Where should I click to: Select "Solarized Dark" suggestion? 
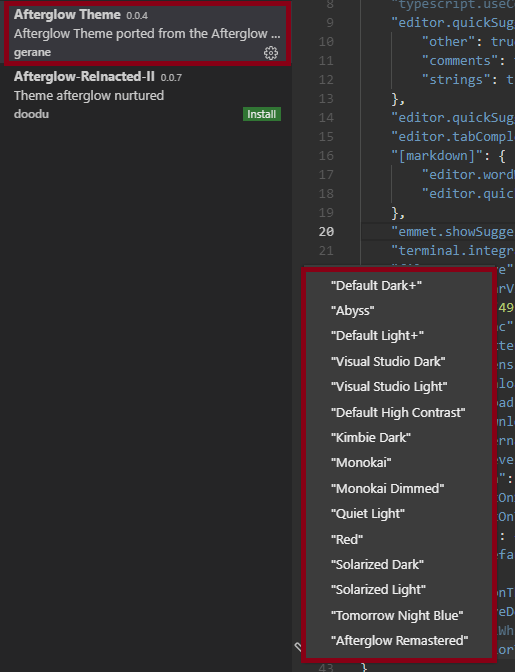coord(377,564)
